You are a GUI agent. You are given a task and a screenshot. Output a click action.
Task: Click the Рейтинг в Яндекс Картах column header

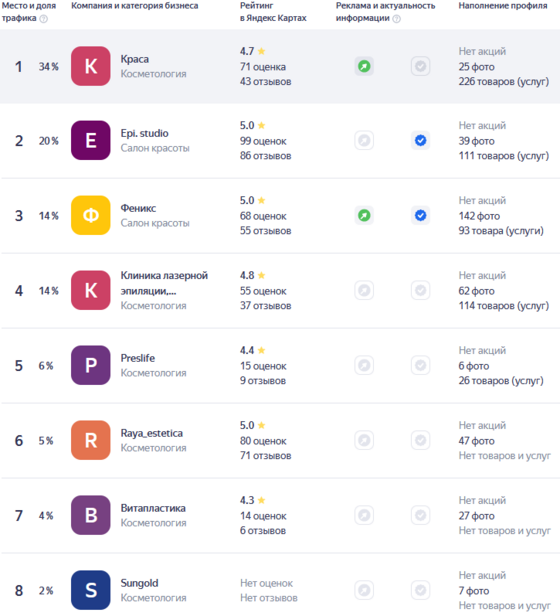point(273,12)
